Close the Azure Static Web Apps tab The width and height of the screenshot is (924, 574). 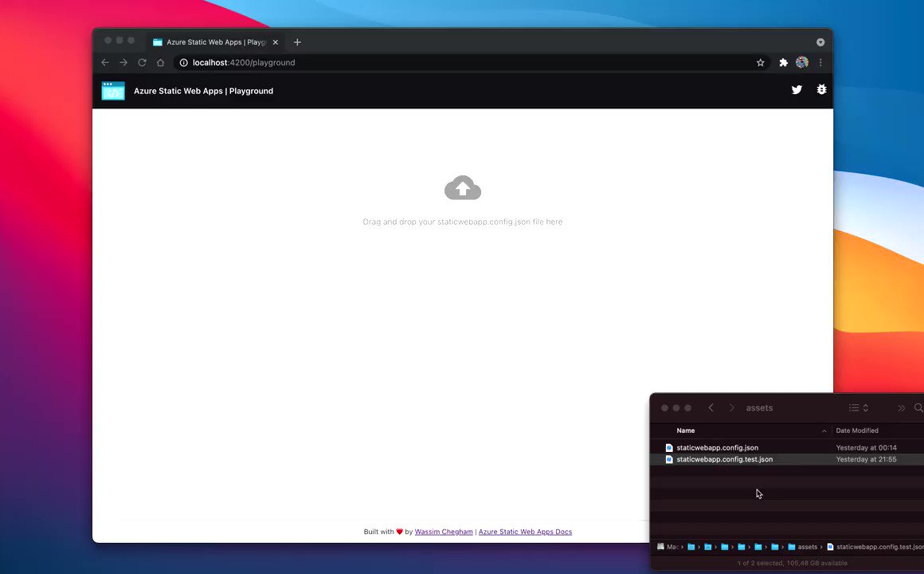[275, 42]
